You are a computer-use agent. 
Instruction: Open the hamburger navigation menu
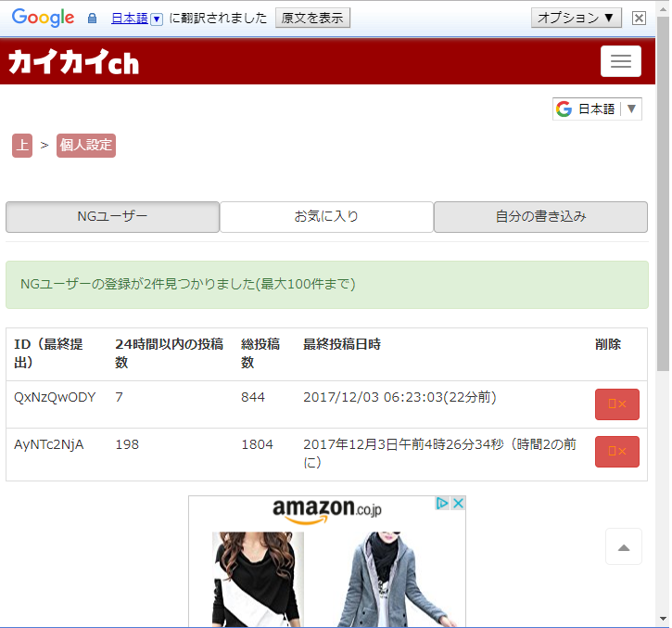click(x=620, y=61)
